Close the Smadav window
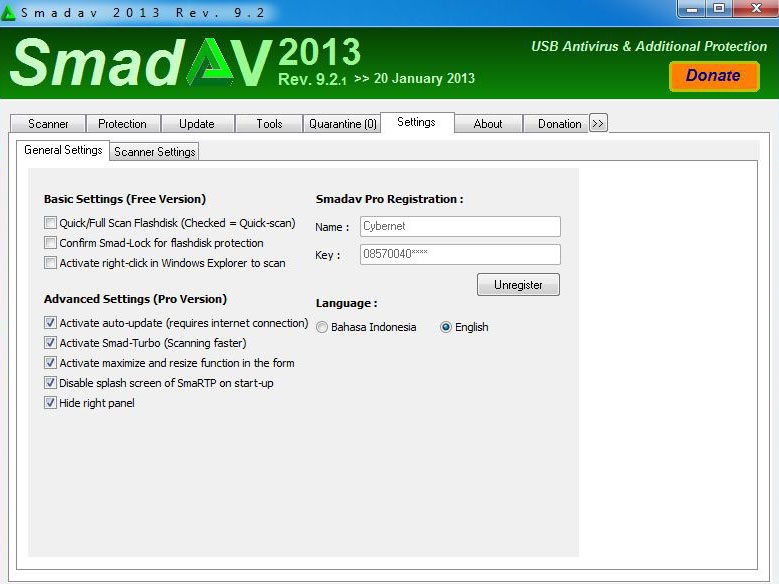The width and height of the screenshot is (779, 584). pos(756,9)
